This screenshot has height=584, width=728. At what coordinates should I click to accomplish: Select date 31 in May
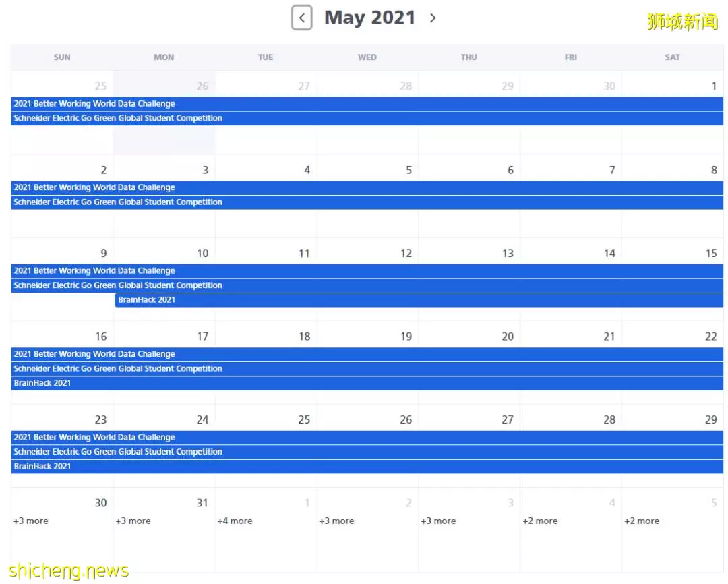(202, 502)
